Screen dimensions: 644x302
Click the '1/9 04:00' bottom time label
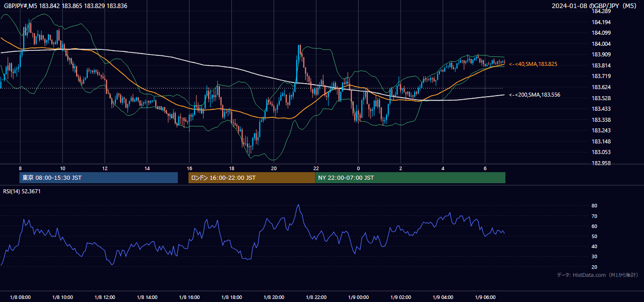click(443, 297)
